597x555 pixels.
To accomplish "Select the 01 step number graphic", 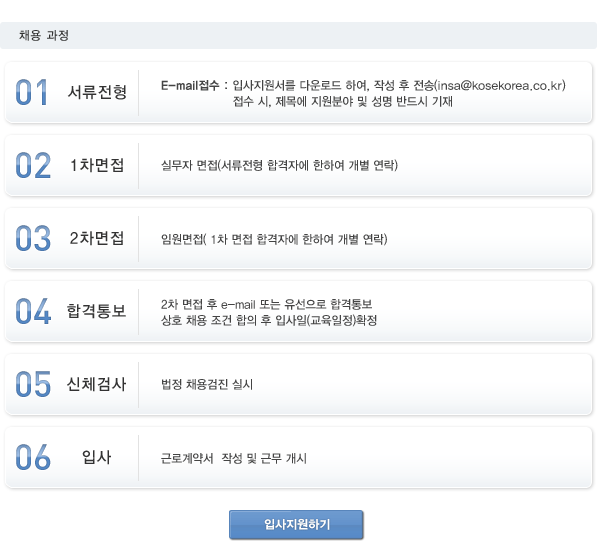I will (32, 92).
